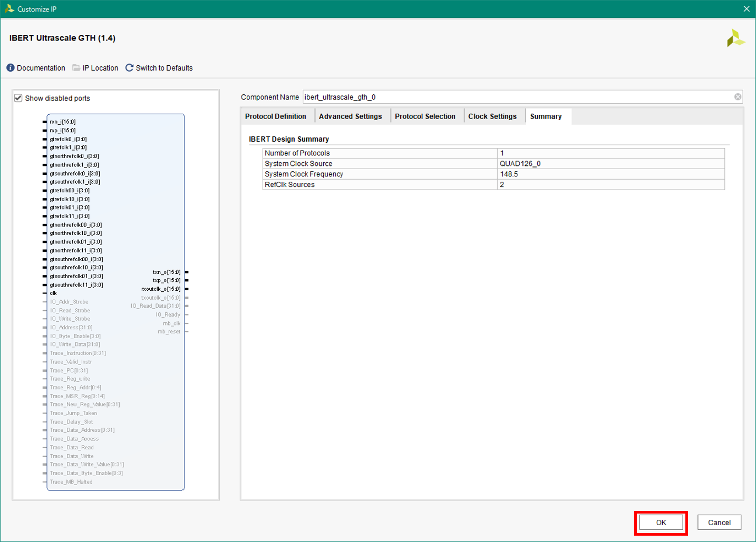The width and height of the screenshot is (756, 542).
Task: Select the Clock Settings tab
Action: pos(492,116)
